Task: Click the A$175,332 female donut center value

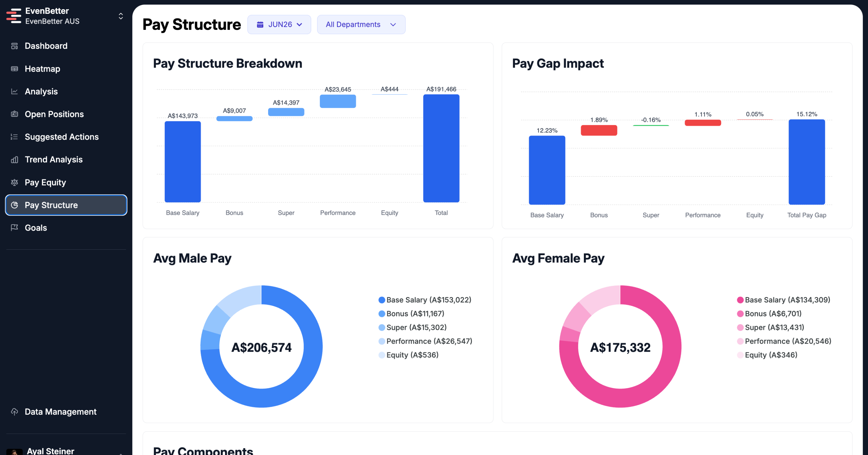Action: [x=620, y=347]
